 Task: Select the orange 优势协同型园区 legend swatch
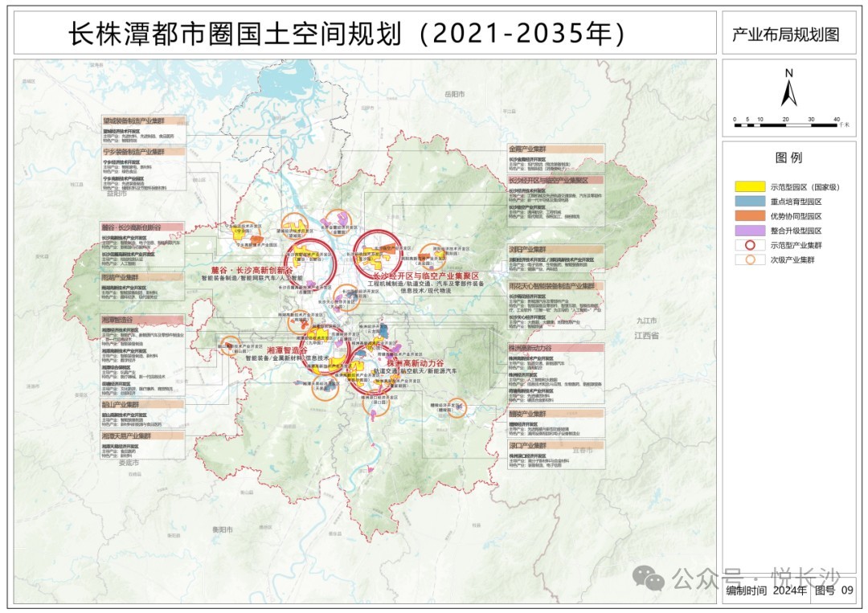point(750,216)
